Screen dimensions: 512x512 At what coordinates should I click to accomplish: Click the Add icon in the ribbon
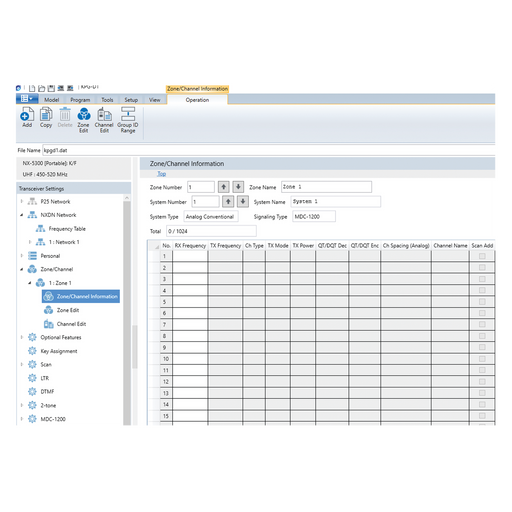tap(27, 117)
